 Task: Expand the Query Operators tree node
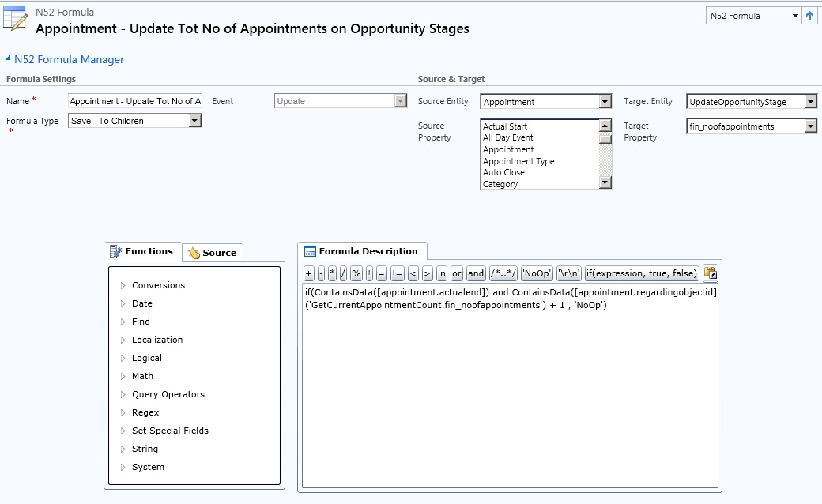tap(123, 394)
